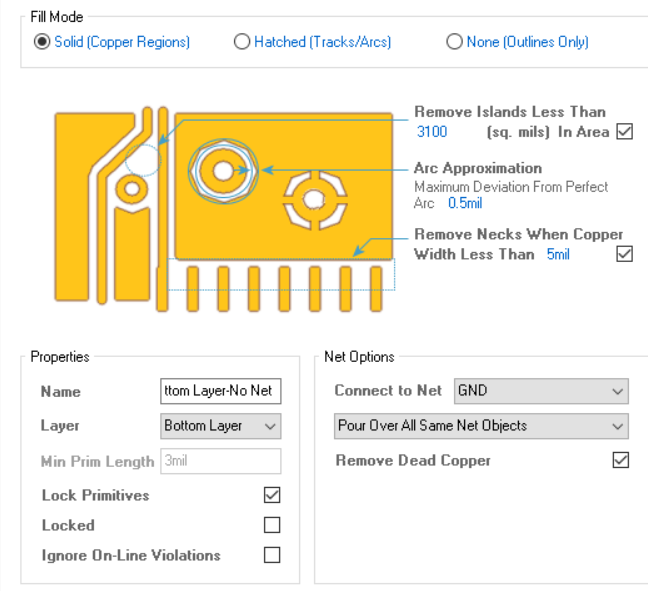Image resolution: width=648 pixels, height=591 pixels.
Task: Enable Ignore On-Line Violations checkbox
Action: click(272, 555)
